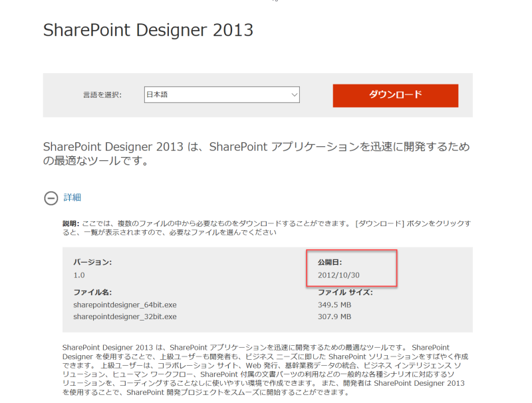Click the bottom long description paragraph
Screen dimensions: 532x403
coord(265,370)
